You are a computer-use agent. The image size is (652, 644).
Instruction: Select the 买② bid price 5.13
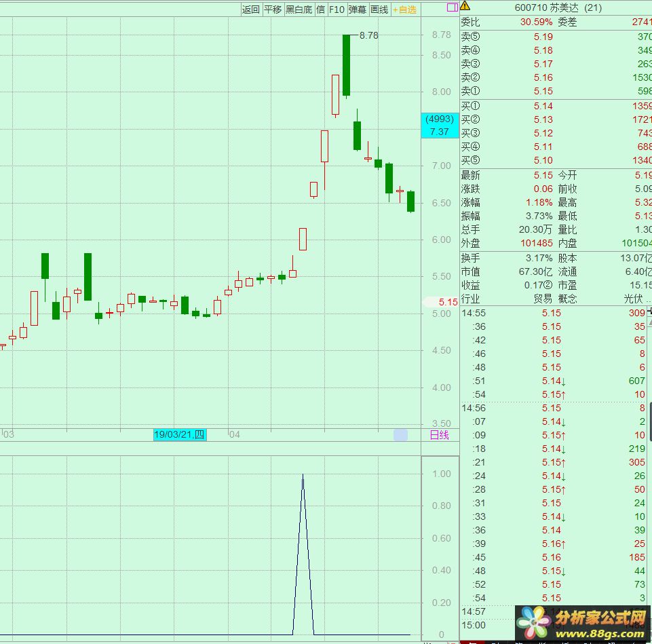[x=543, y=120]
